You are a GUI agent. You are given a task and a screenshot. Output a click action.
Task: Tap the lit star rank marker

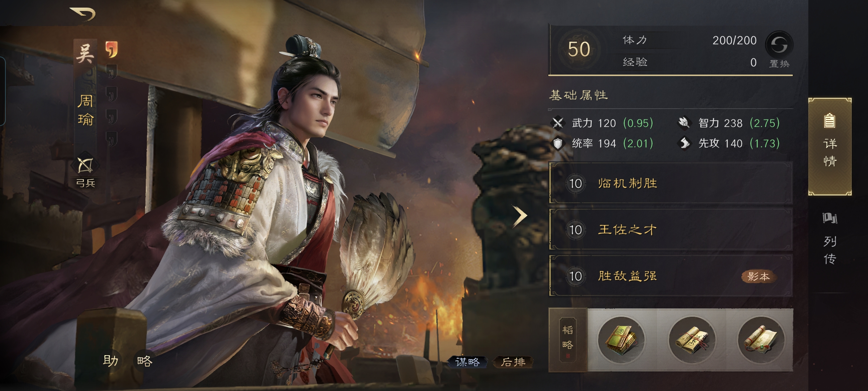[x=112, y=49]
